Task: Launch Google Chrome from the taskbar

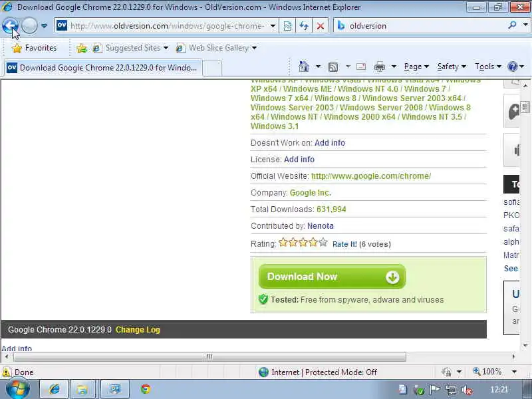Action: point(146,389)
